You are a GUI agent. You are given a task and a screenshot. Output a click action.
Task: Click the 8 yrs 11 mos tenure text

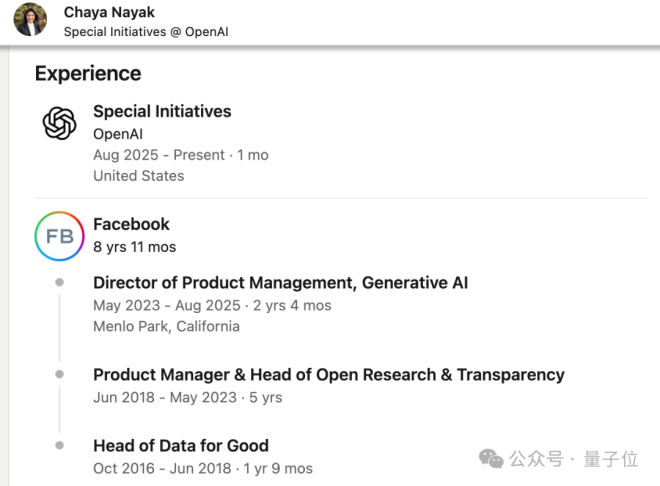[134, 246]
